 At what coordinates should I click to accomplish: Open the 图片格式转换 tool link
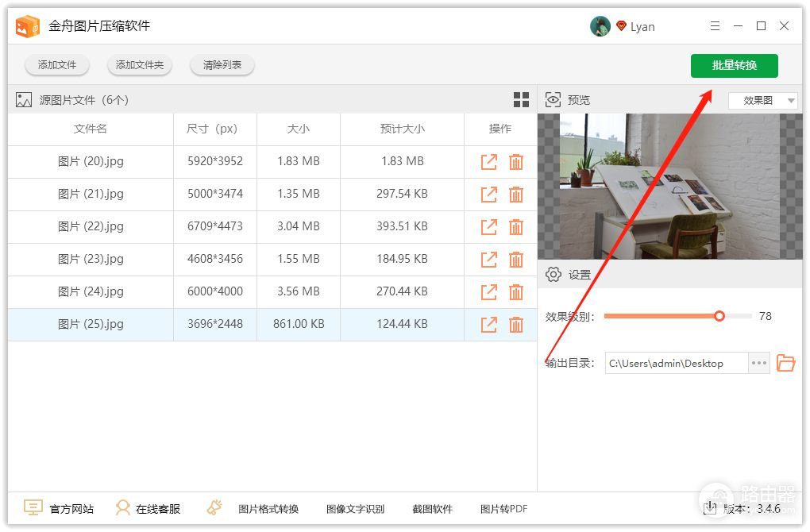[268, 509]
